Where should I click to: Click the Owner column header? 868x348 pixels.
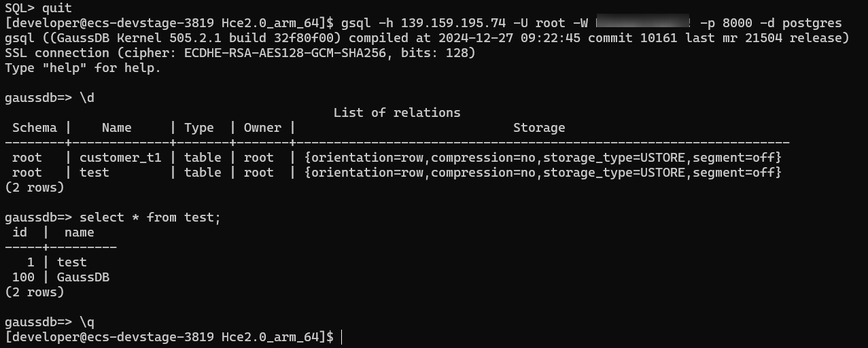click(262, 128)
